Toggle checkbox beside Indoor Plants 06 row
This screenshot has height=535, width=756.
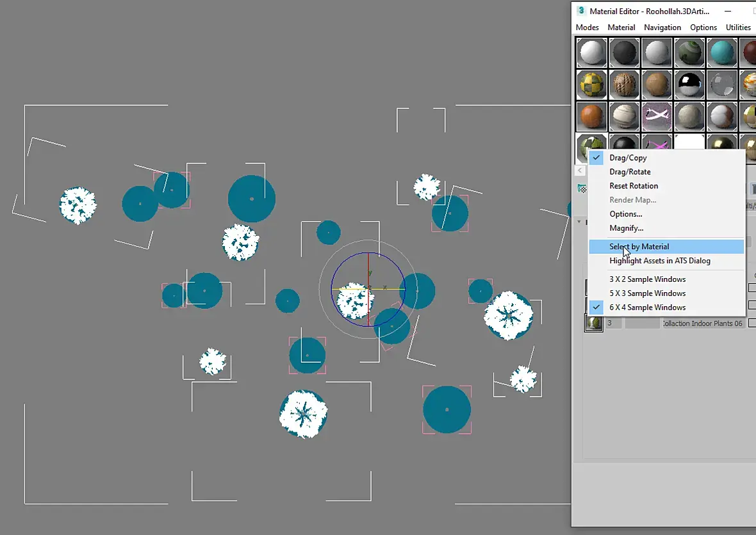(752, 323)
